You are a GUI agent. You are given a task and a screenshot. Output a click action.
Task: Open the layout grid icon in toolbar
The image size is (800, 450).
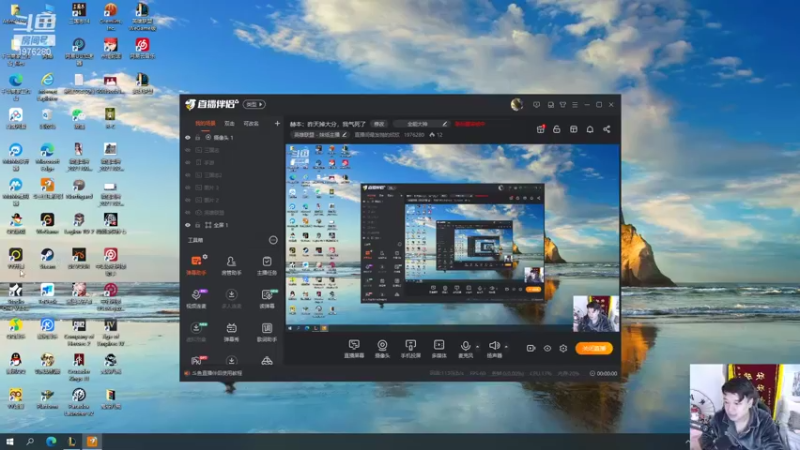point(573,129)
